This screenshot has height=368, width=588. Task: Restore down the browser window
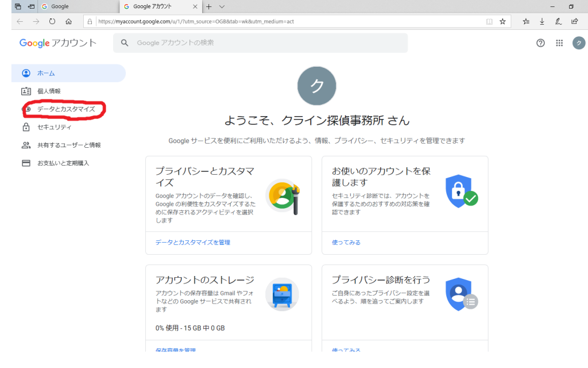(x=571, y=6)
